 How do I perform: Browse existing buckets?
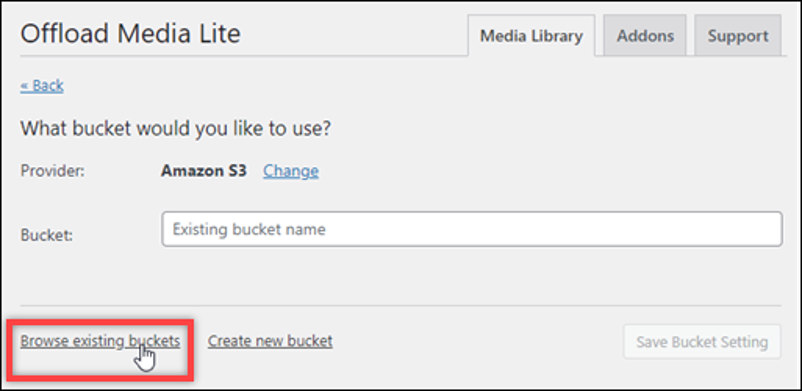pyautogui.click(x=100, y=341)
